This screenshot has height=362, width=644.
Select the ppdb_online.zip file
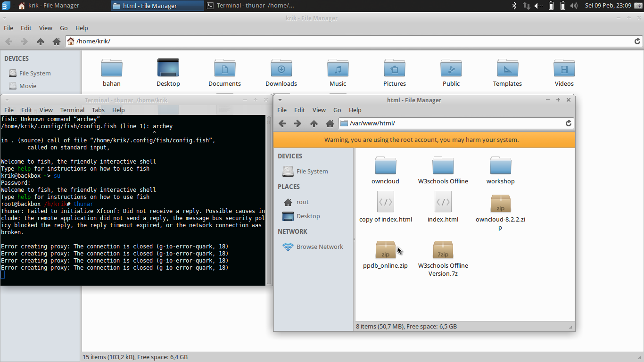pyautogui.click(x=385, y=250)
